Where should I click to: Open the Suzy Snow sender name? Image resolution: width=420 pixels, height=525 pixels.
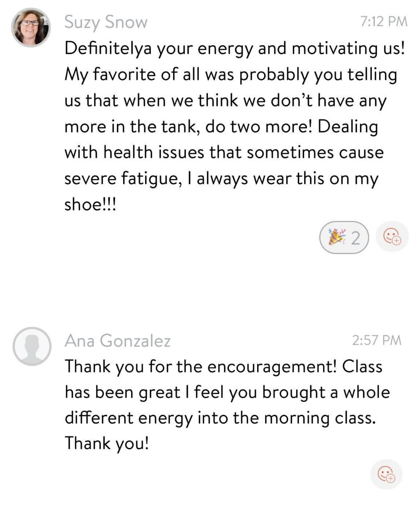pos(106,22)
